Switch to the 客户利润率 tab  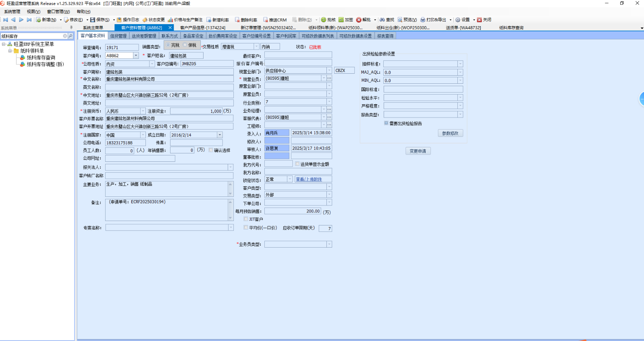(x=286, y=36)
